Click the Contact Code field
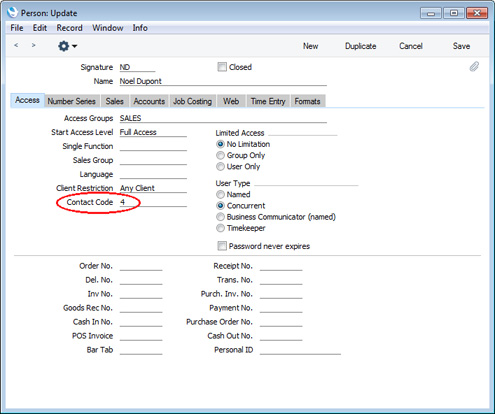Viewport: 495px width, 414px height. [x=153, y=202]
